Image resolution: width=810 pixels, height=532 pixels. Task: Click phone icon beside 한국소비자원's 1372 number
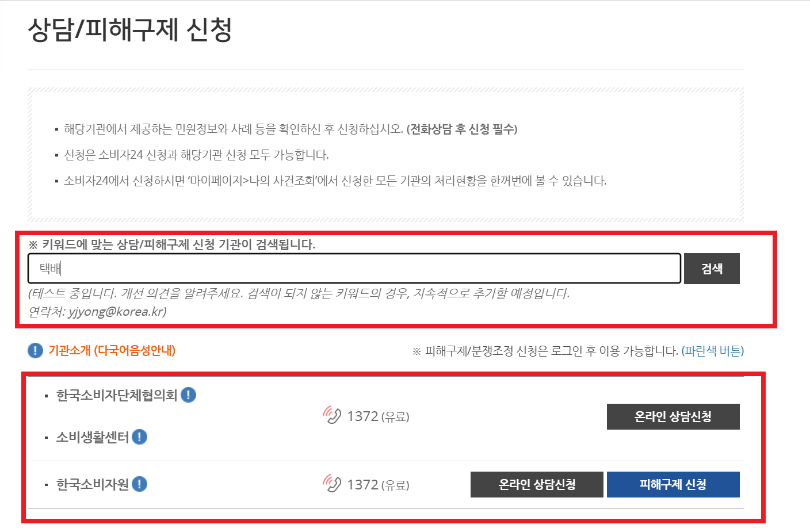pyautogui.click(x=332, y=484)
